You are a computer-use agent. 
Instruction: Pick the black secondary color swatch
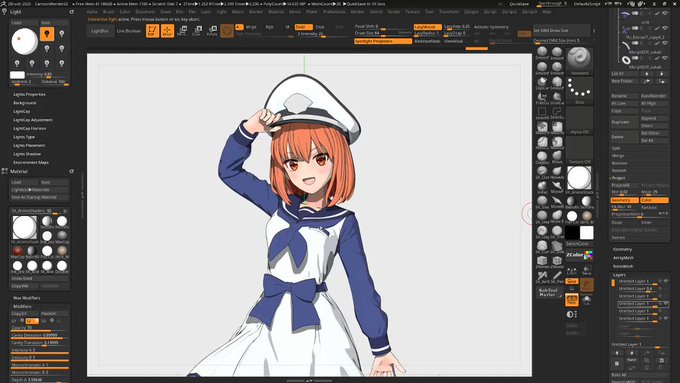click(572, 233)
